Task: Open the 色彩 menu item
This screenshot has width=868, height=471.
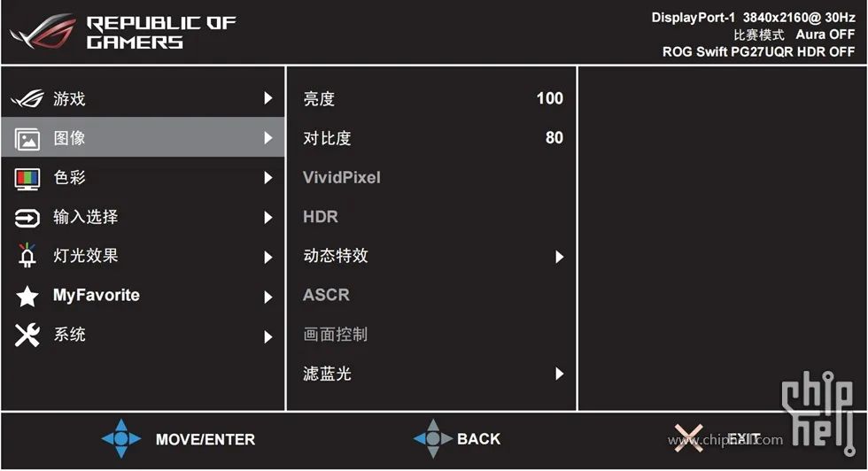Action: point(143,178)
